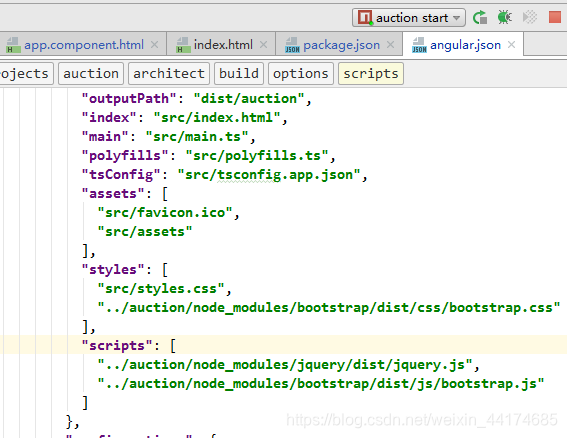Click the "scripts" key in the editor
Viewport: 567px width, 438px height.
(117, 346)
